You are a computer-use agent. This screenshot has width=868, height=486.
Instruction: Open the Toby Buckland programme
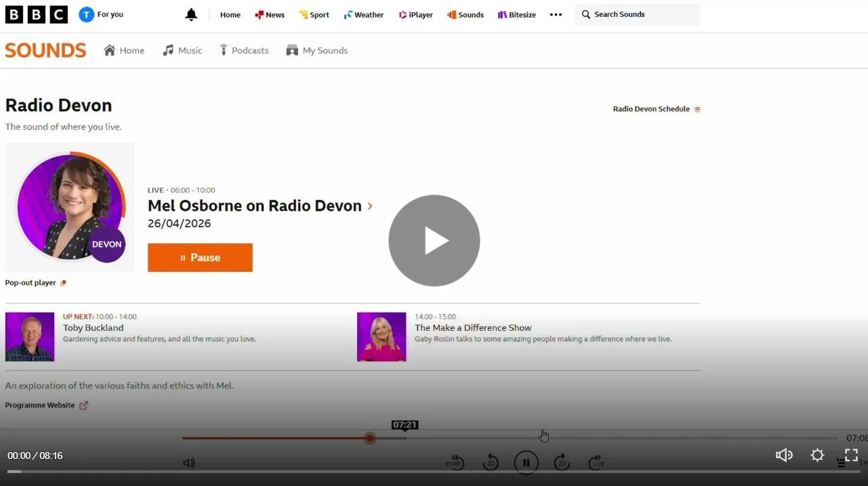pyautogui.click(x=94, y=327)
